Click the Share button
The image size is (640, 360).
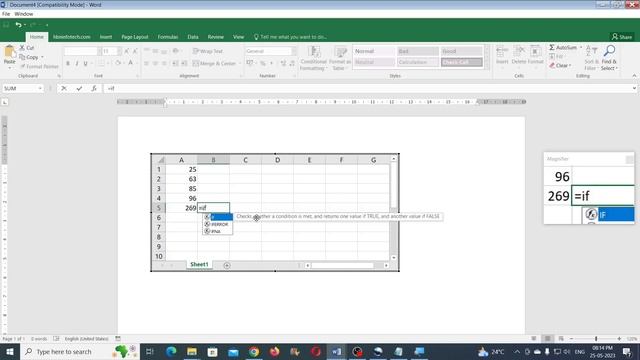[x=622, y=37]
